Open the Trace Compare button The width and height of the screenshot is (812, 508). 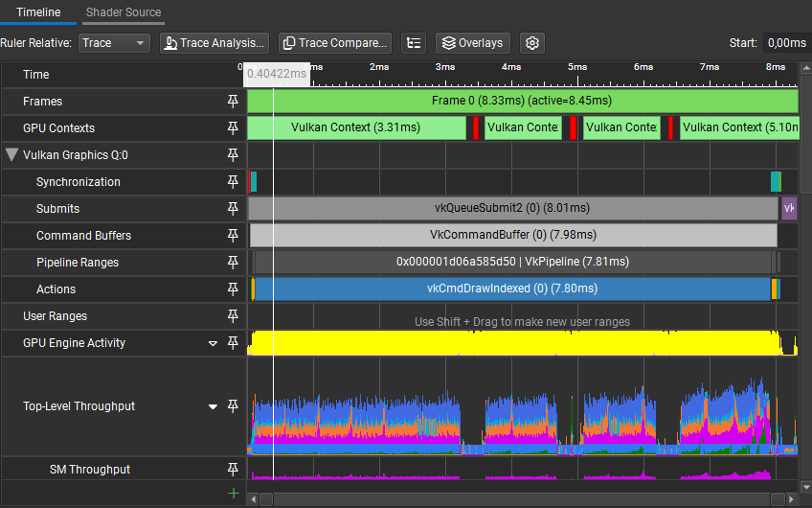click(334, 43)
